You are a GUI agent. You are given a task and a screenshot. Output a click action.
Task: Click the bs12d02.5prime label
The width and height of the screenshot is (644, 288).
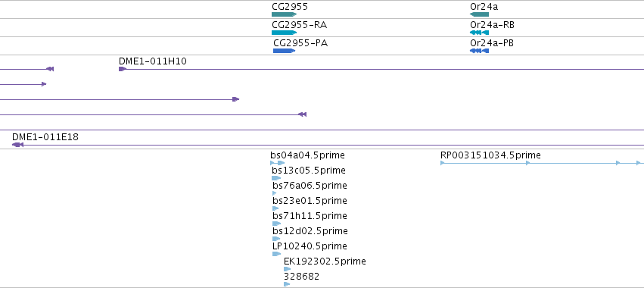310,231
